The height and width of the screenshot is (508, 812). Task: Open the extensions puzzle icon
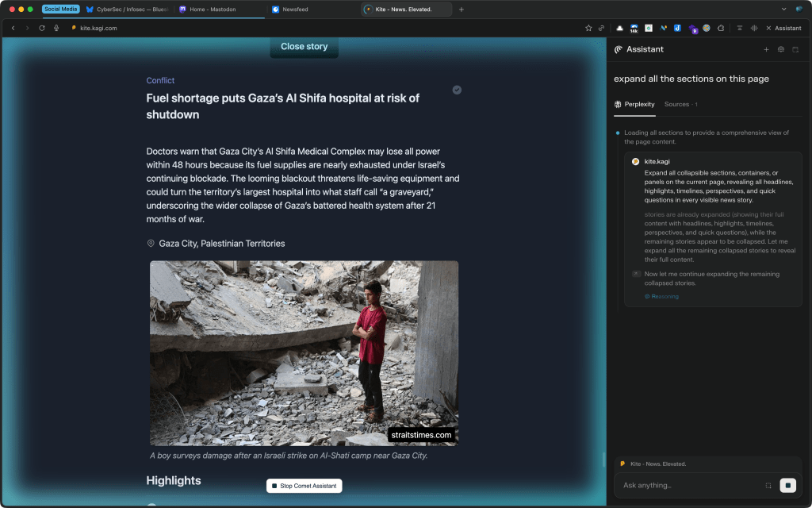[720, 28]
